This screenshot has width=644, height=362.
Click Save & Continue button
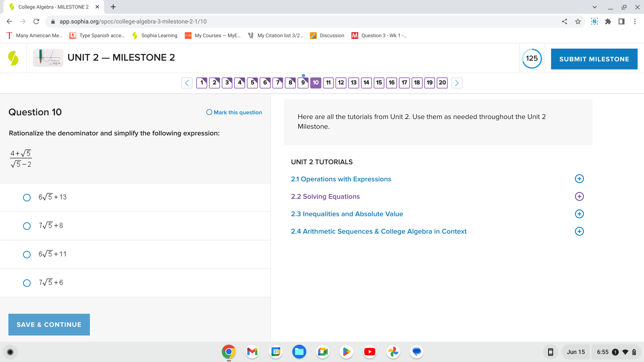pyautogui.click(x=49, y=324)
